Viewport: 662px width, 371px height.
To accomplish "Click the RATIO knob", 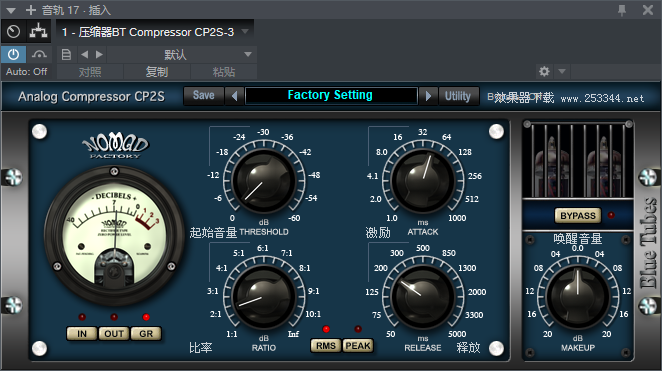I will click(x=263, y=296).
